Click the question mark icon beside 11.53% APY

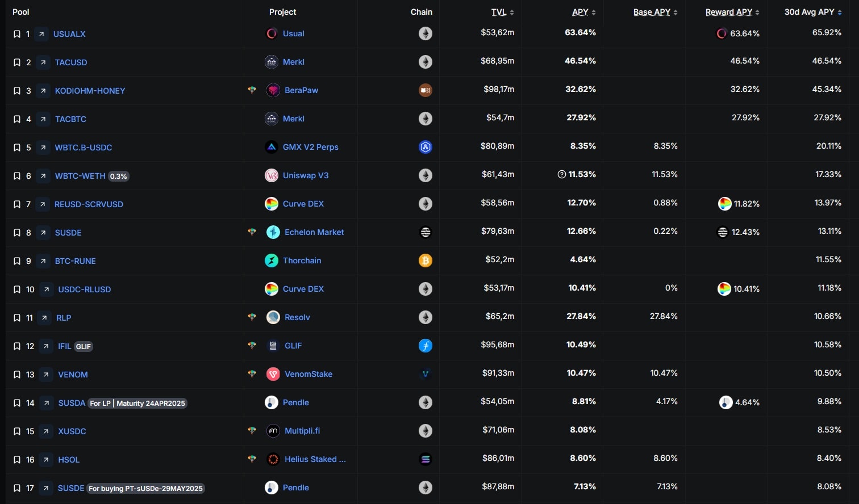(x=562, y=175)
